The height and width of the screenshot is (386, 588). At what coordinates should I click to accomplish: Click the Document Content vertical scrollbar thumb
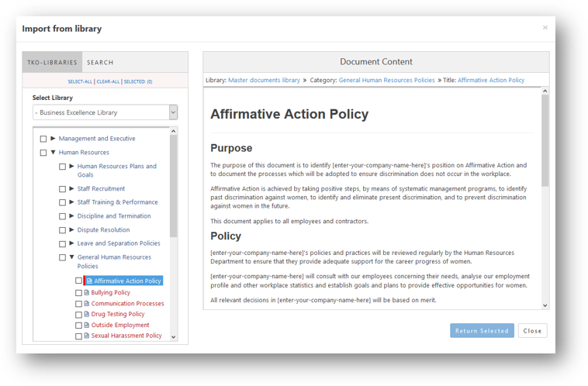(x=545, y=140)
